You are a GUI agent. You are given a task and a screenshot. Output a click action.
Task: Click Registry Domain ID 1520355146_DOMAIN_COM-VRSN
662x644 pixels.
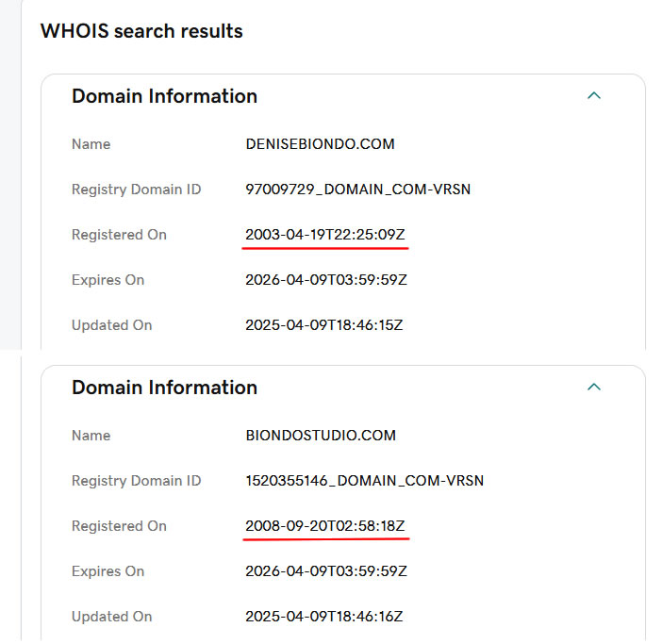click(364, 481)
